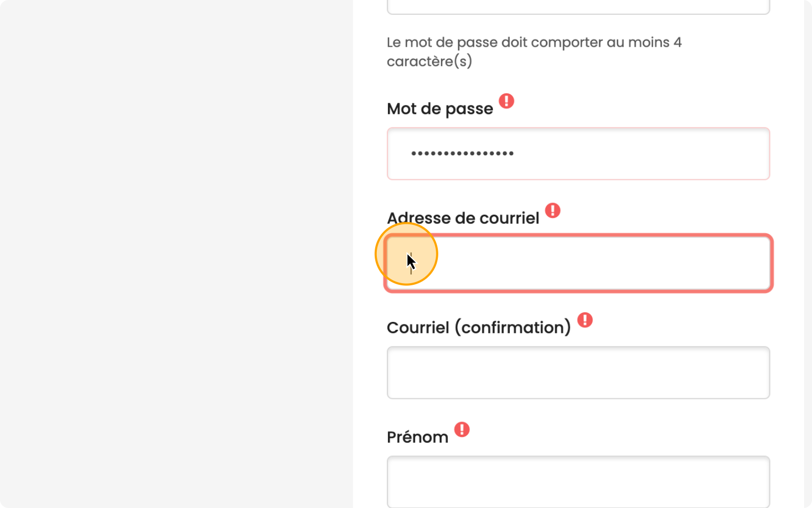Click the "Prénom" label text

(x=418, y=437)
